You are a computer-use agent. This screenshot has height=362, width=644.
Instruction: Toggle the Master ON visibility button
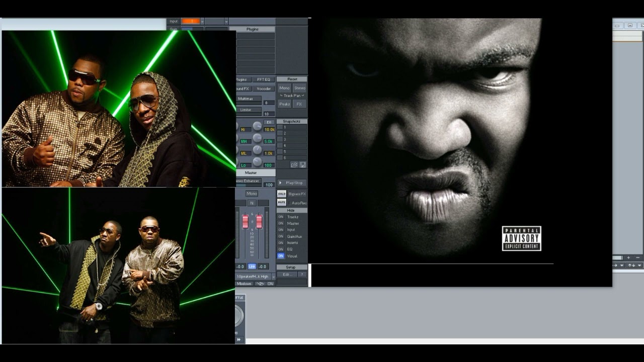281,223
